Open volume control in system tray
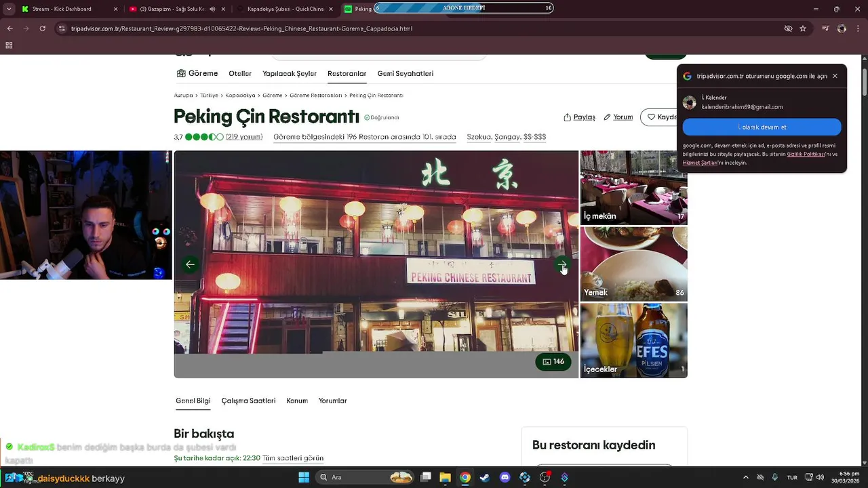 tap(820, 477)
